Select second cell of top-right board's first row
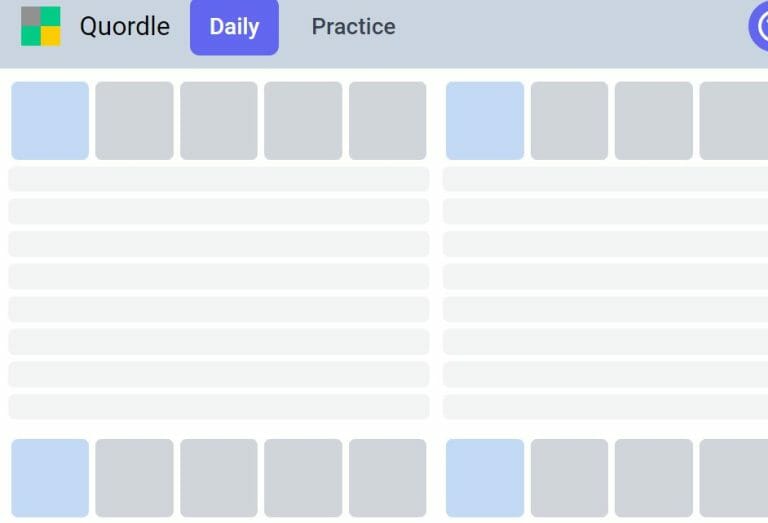The width and height of the screenshot is (768, 523). point(569,120)
